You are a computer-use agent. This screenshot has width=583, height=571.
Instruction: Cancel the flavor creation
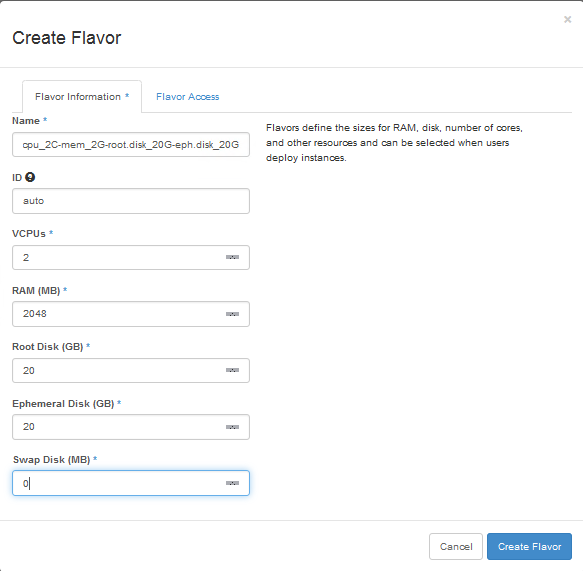[456, 546]
